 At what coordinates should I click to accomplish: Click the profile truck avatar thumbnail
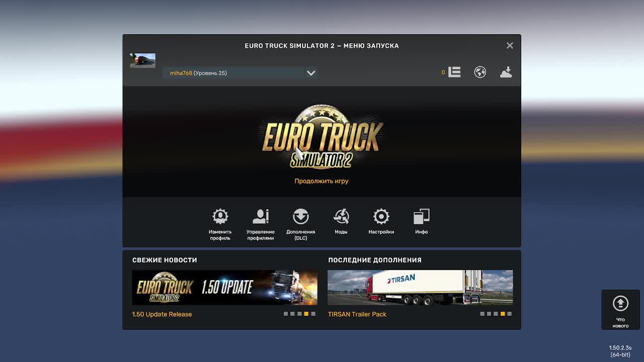tap(143, 60)
